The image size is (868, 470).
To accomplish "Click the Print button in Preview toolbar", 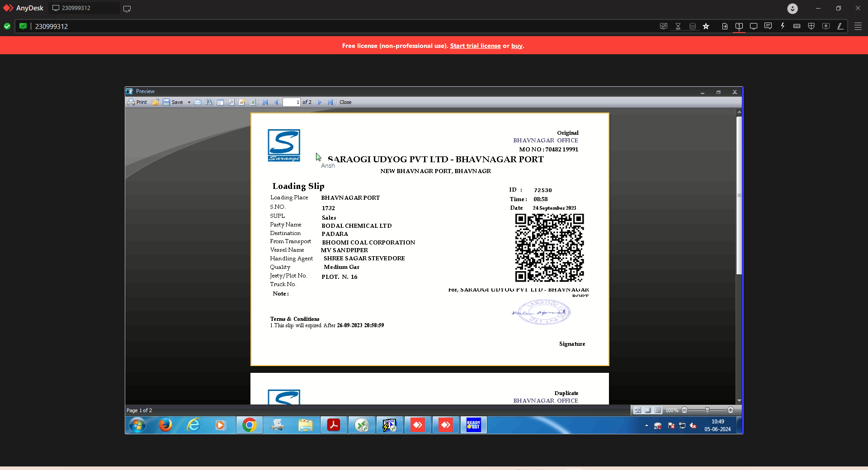I will [137, 102].
